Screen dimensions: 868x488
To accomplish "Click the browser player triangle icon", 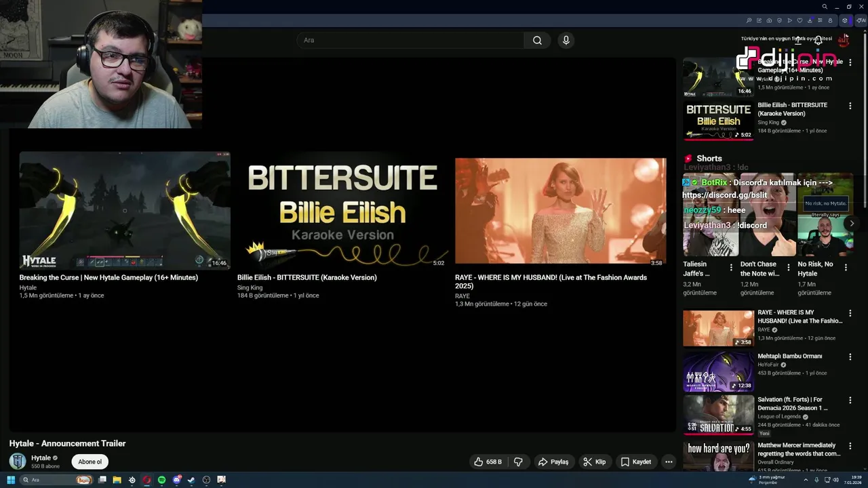I will (789, 20).
